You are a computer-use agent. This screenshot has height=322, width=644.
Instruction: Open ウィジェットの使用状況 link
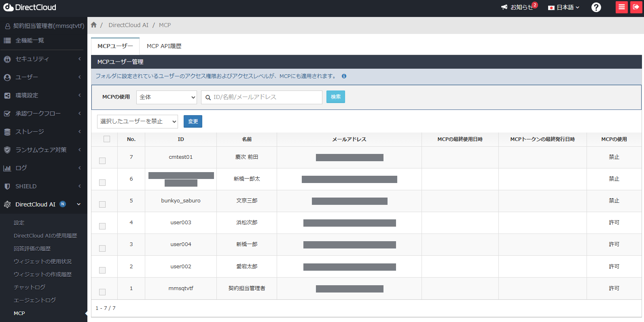pyautogui.click(x=42, y=261)
